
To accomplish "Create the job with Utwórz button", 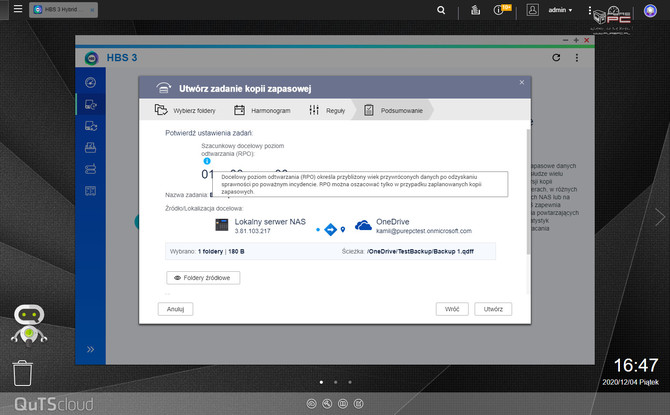I will click(x=493, y=309).
